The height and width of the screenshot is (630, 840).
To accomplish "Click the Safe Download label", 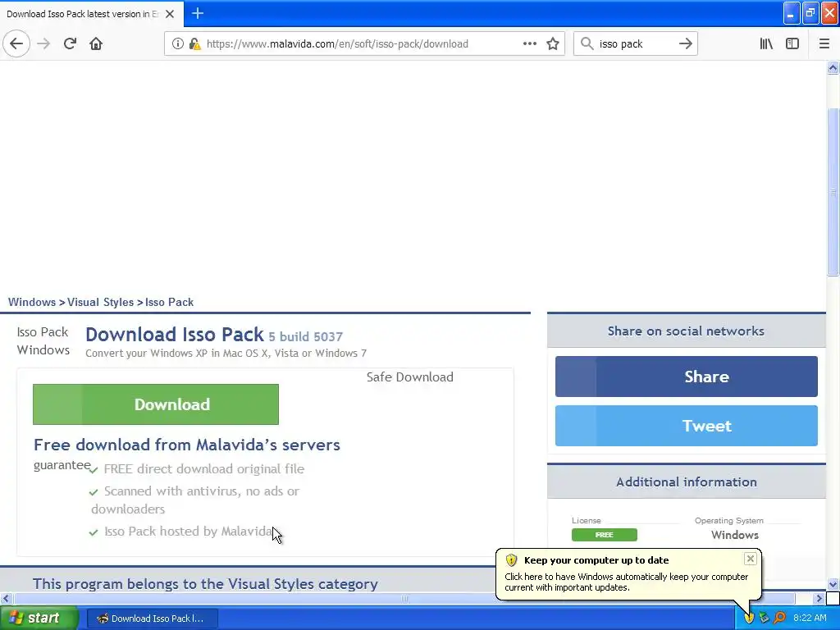I will (x=410, y=377).
